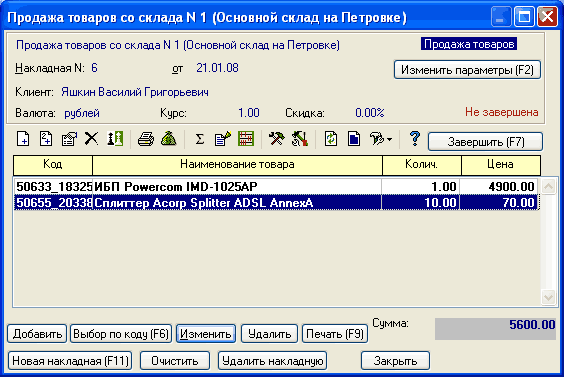Viewport: 564px width, 377px height.
Task: Click the wrench settings icon with arrow
Action: pyautogui.click(x=377, y=139)
